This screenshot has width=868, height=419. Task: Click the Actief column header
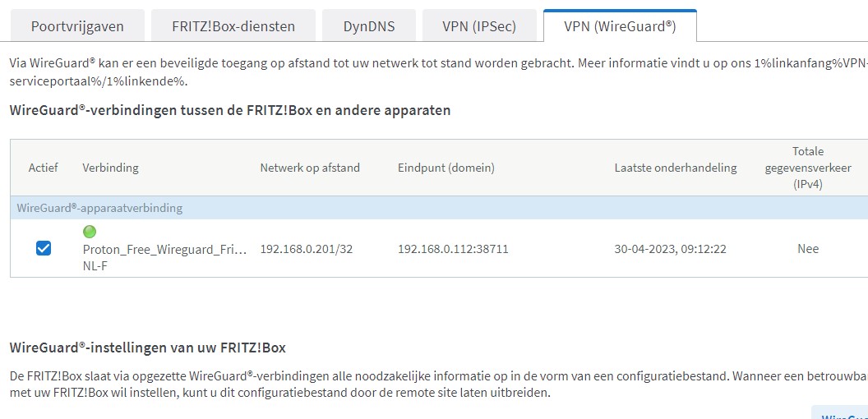pyautogui.click(x=44, y=168)
